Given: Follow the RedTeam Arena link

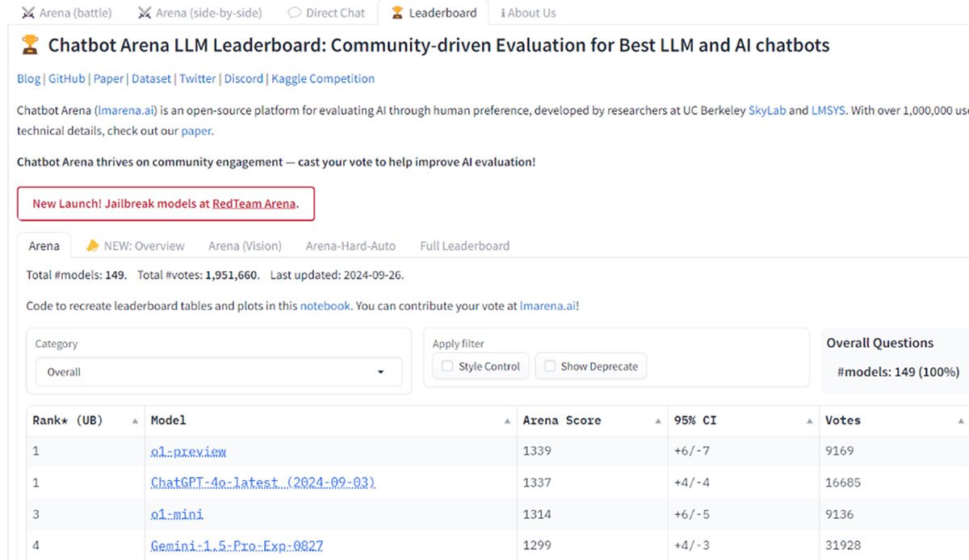Looking at the screenshot, I should pyautogui.click(x=254, y=204).
